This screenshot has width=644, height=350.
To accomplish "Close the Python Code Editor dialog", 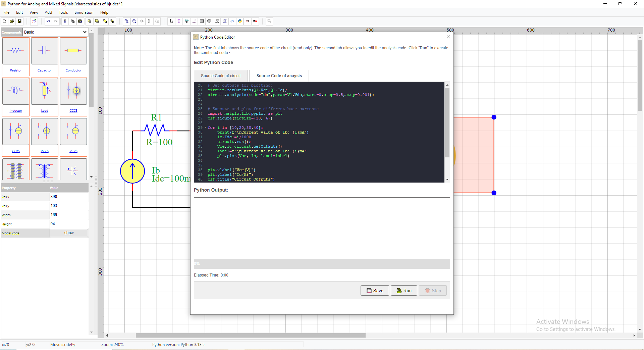I will [x=448, y=37].
